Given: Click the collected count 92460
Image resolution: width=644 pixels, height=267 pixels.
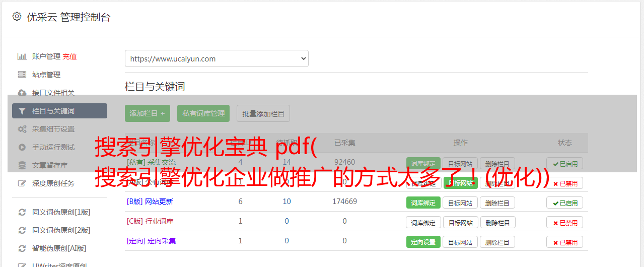Looking at the screenshot, I should [344, 162].
